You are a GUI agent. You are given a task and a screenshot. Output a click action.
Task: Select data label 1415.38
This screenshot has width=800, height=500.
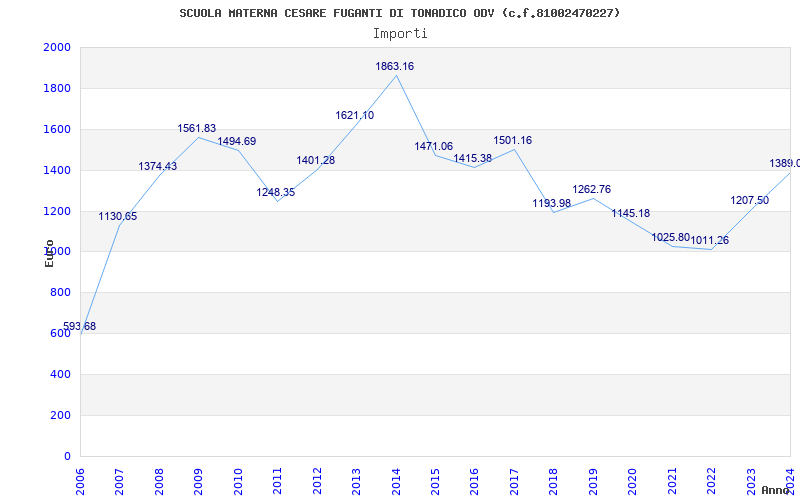(473, 158)
